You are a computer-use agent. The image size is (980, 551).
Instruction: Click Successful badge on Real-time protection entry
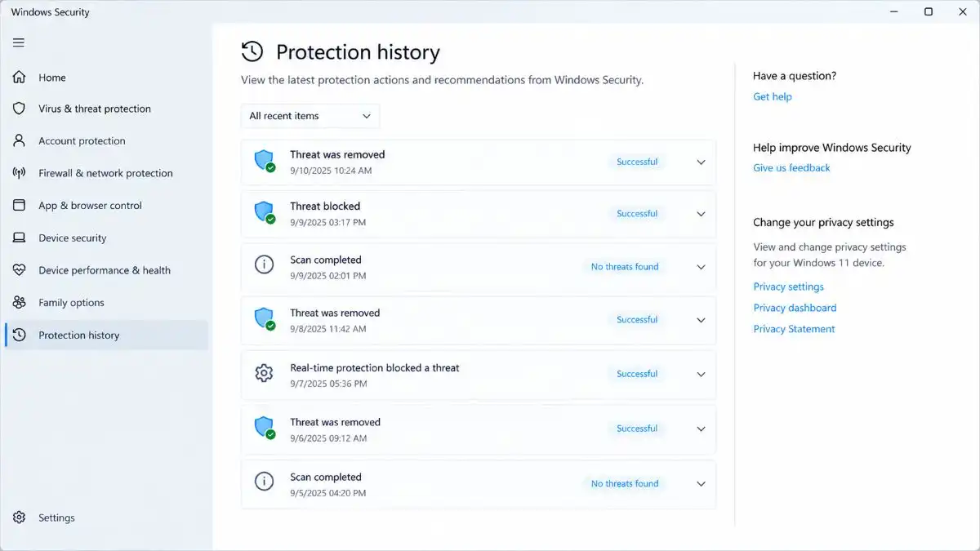point(637,374)
